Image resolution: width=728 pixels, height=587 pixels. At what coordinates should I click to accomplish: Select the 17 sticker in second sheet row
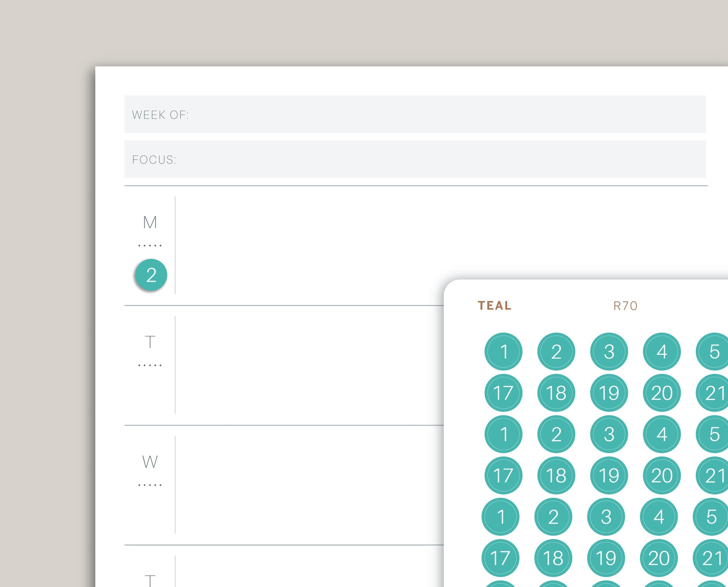503,393
